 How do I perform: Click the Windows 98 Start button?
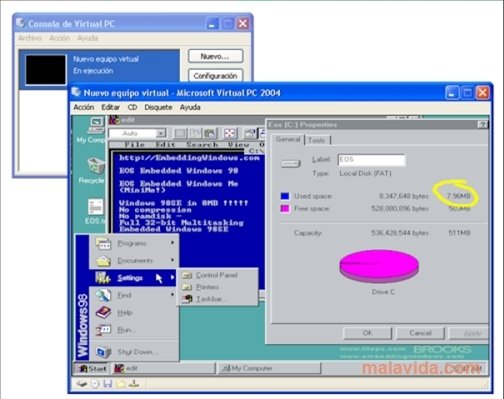tap(91, 368)
